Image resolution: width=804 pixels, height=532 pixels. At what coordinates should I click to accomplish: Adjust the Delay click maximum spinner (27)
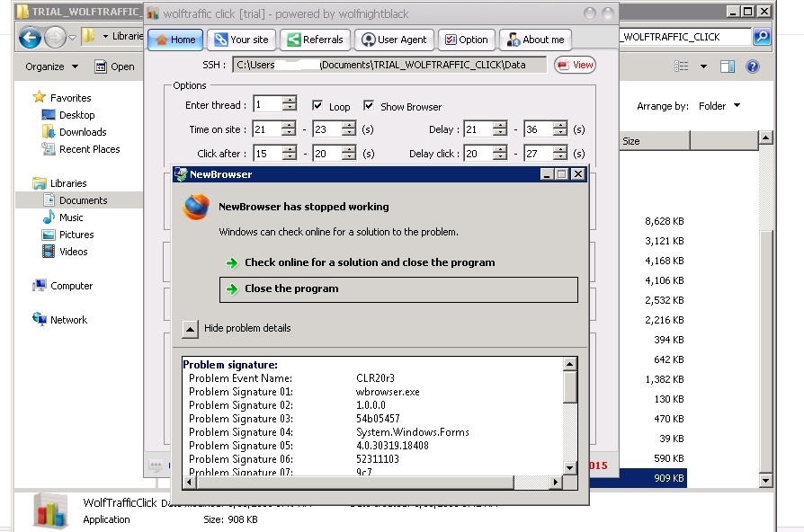(560, 154)
